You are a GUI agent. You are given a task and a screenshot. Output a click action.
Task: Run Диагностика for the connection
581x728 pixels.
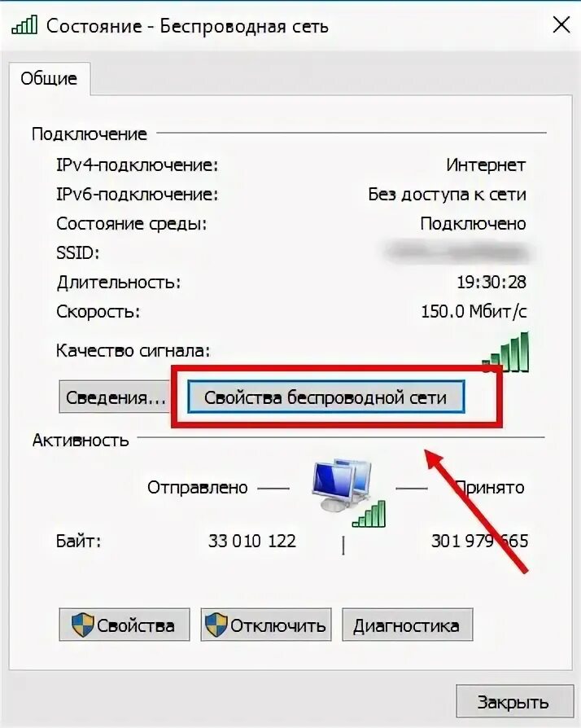(408, 625)
